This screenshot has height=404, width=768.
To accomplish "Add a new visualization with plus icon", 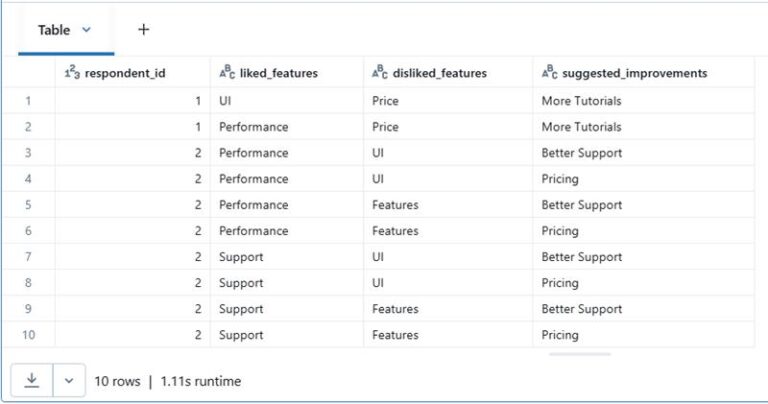I will point(143,30).
